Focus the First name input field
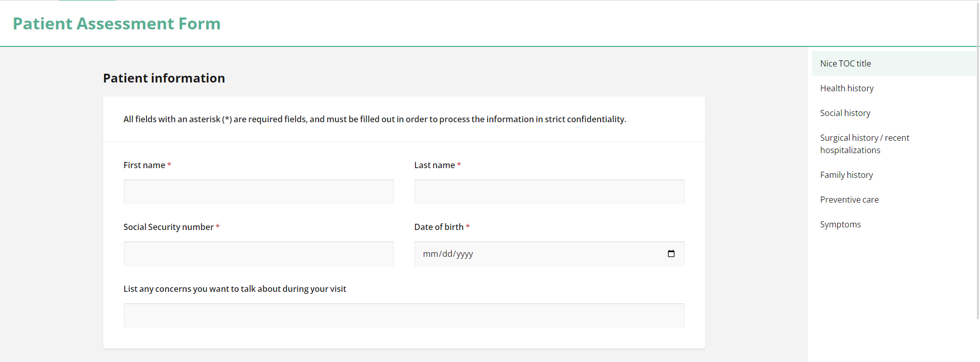The width and height of the screenshot is (980, 362). [258, 191]
